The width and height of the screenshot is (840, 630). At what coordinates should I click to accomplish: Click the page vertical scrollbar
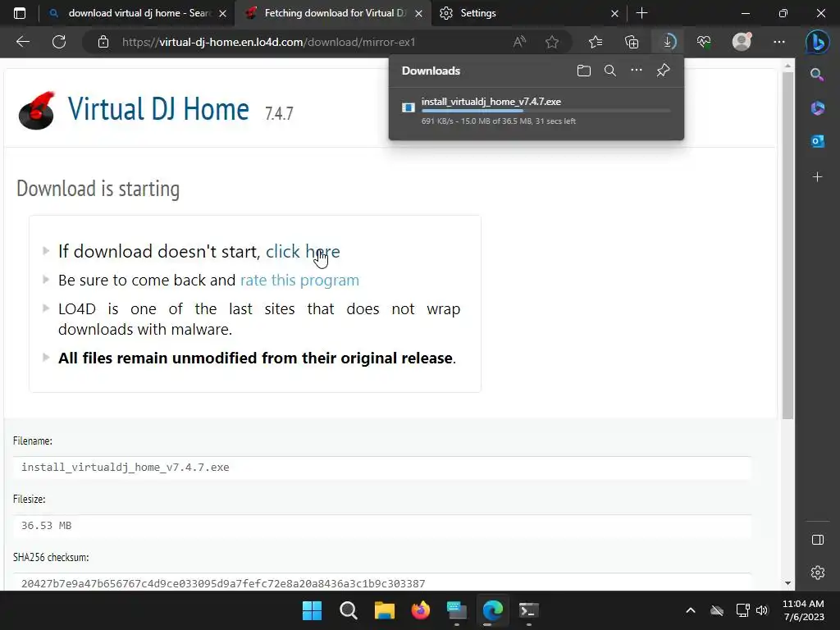[x=787, y=245]
